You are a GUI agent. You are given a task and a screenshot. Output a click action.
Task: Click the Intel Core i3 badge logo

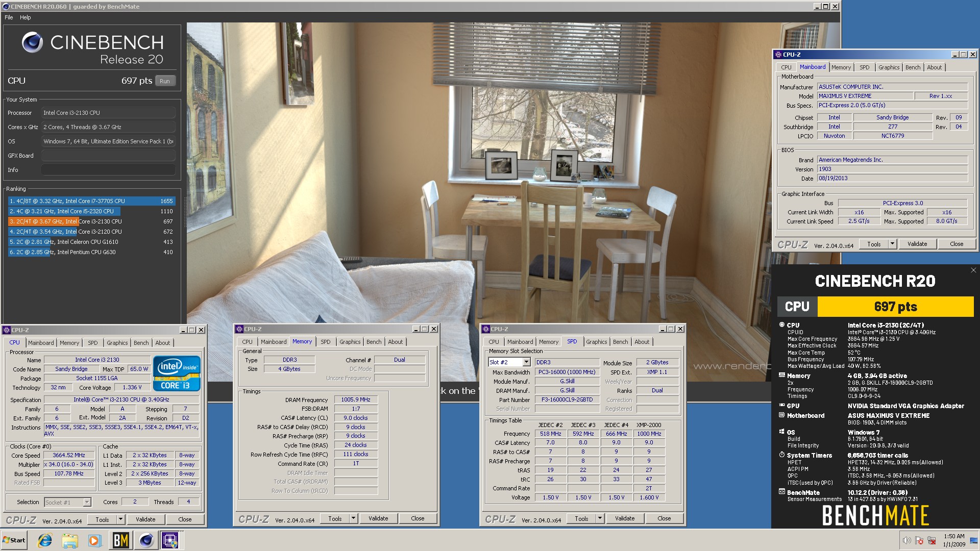coord(177,373)
